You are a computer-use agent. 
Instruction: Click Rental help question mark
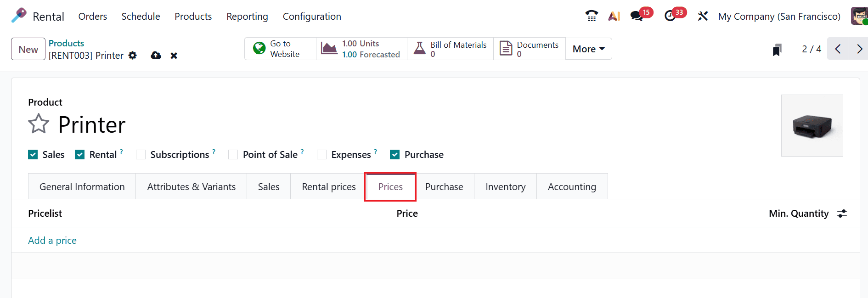click(121, 152)
